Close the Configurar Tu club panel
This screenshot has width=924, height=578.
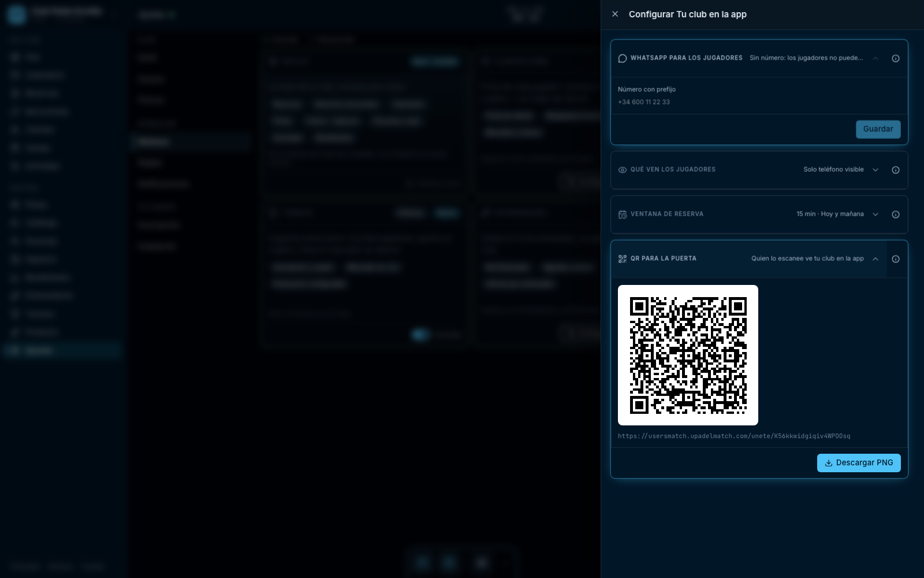(x=615, y=14)
